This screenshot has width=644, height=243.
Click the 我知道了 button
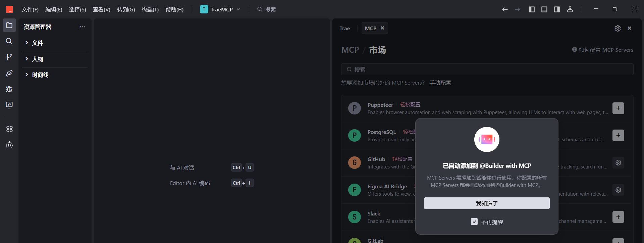(x=487, y=203)
